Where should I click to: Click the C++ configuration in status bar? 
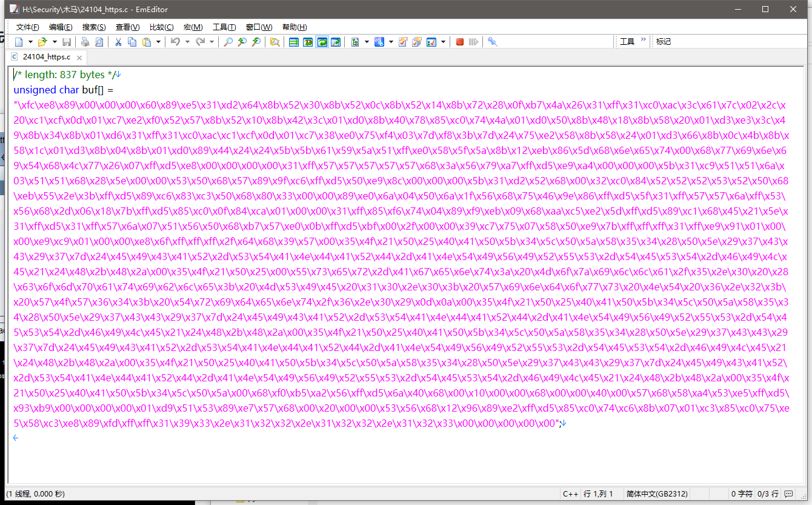coord(570,494)
